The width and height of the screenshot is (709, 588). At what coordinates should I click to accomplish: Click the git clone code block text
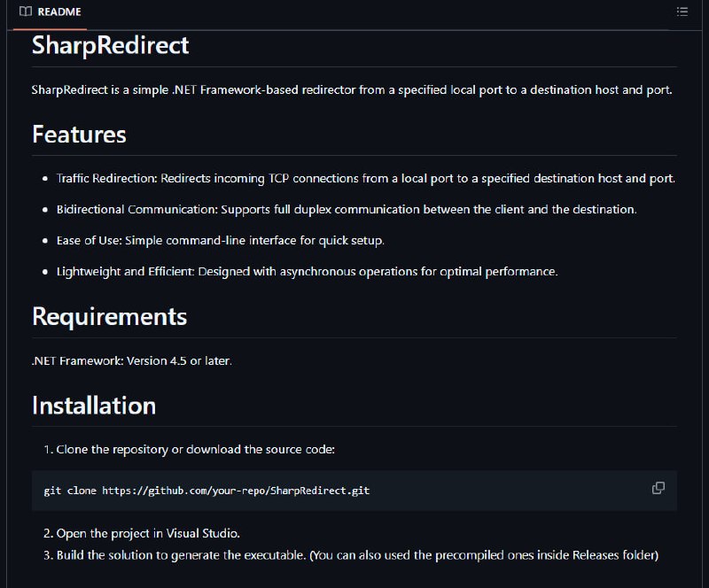[x=206, y=491]
